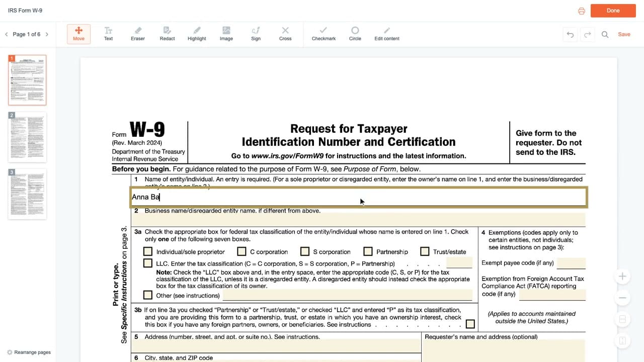Click the 'Request for Taxpayer' form heading
The image size is (644, 362).
click(x=349, y=129)
